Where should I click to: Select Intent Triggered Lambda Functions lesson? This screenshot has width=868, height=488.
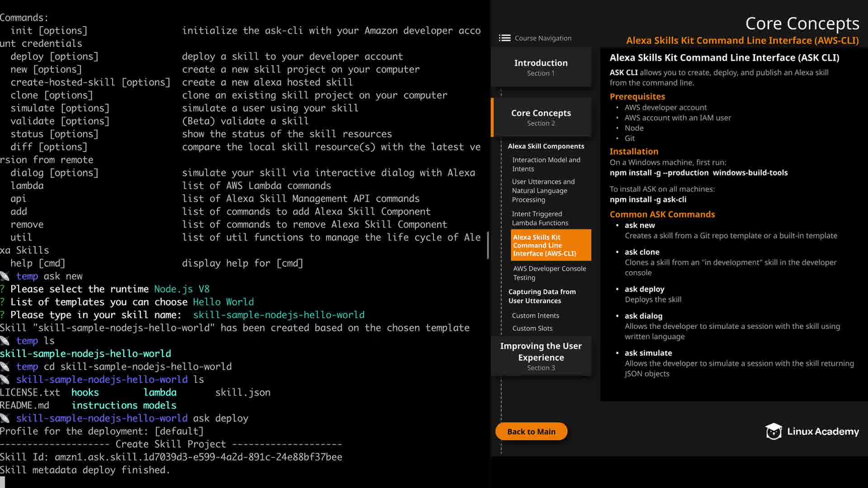[x=540, y=218]
